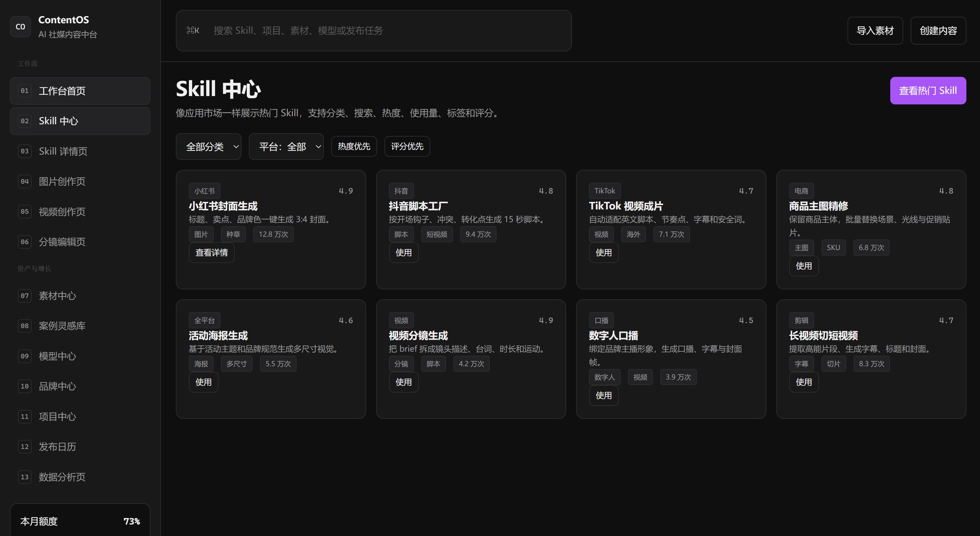980x536 pixels.
Task: Click the 12.8 万次 usage chip
Action: click(x=274, y=235)
